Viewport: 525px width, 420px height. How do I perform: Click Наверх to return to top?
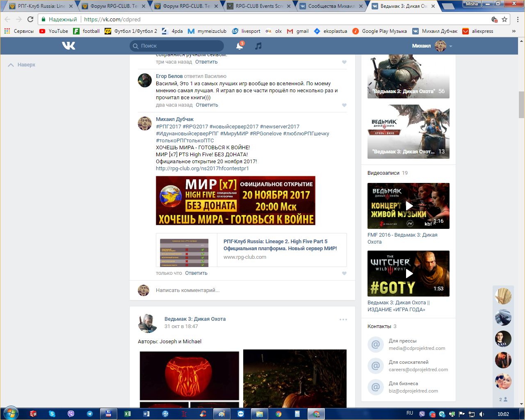point(22,65)
